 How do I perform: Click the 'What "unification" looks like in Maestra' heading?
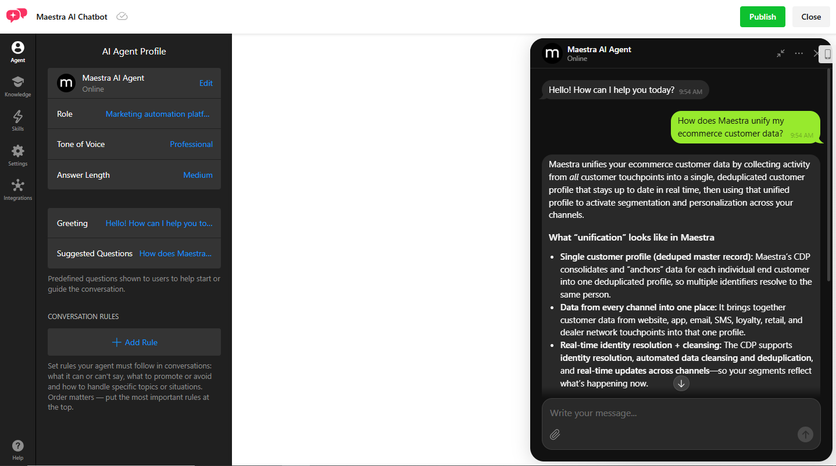pyautogui.click(x=631, y=237)
